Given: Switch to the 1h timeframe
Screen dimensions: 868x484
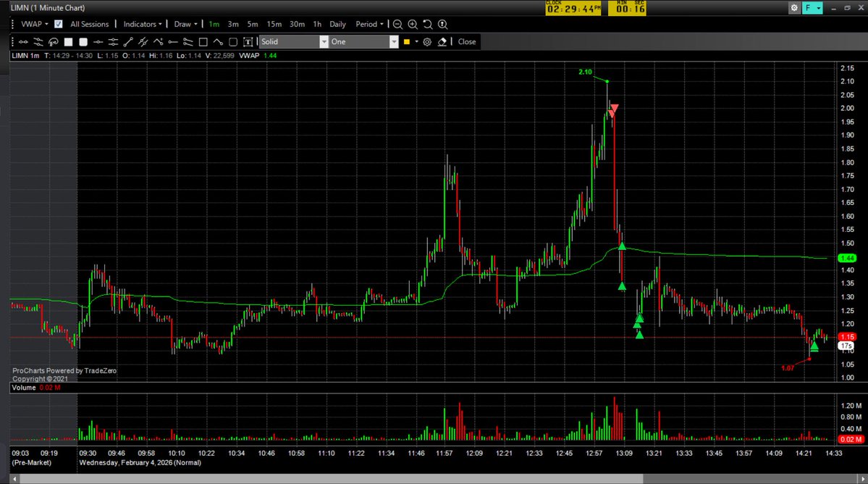Looking at the screenshot, I should pos(317,25).
